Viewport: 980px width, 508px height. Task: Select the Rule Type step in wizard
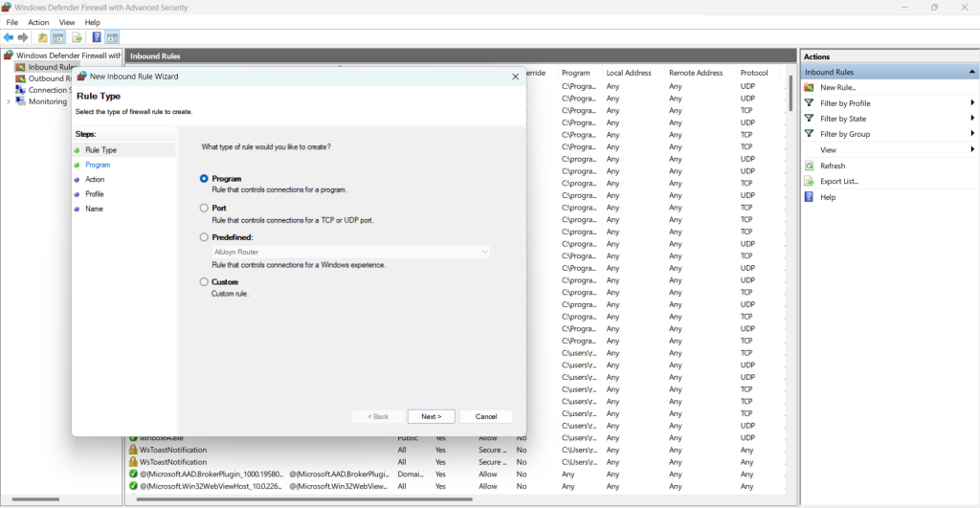coord(100,150)
